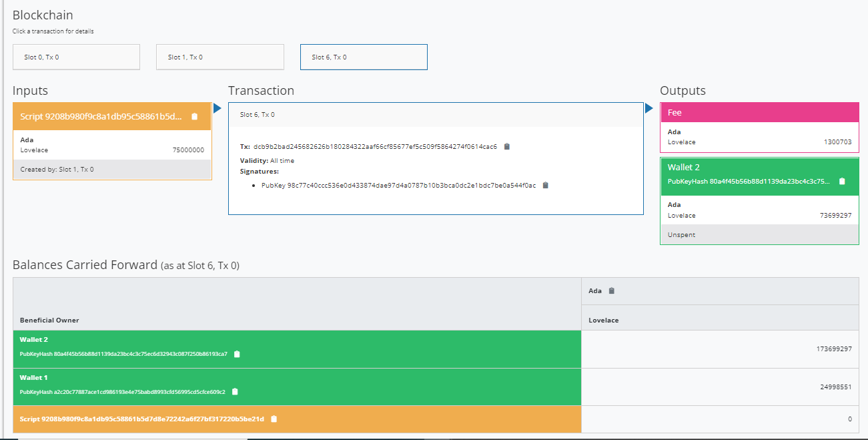Click the Script balance value 0
Viewport: 868px width, 440px height.
tap(850, 419)
